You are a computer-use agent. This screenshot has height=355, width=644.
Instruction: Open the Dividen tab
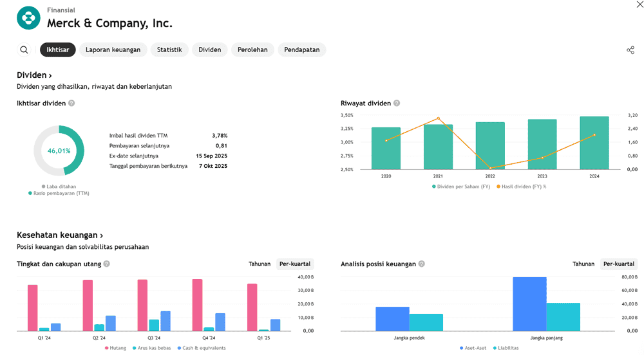coord(210,50)
